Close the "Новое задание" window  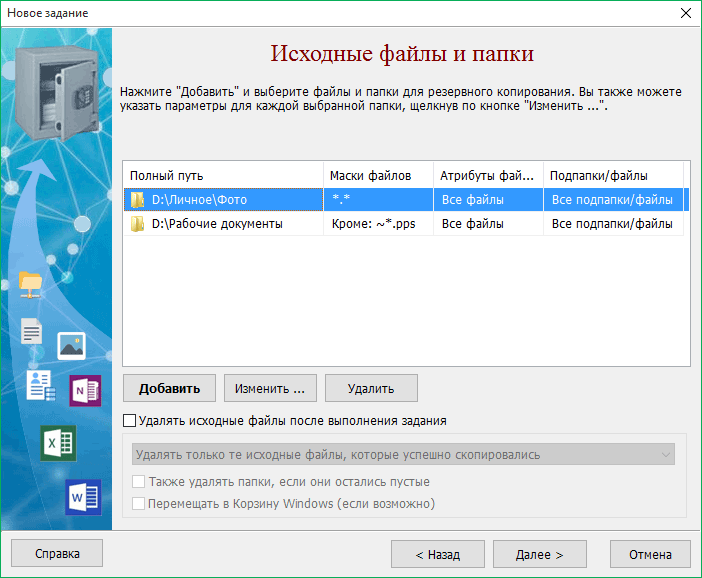tap(685, 13)
